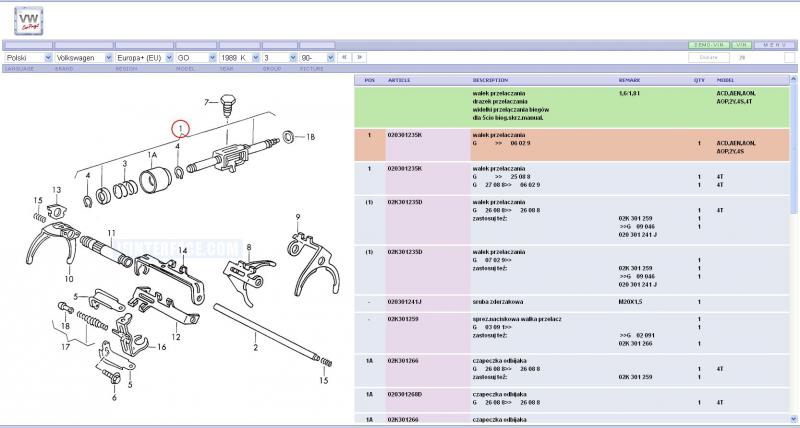Click the long shift rod drawing

[x=266, y=332]
